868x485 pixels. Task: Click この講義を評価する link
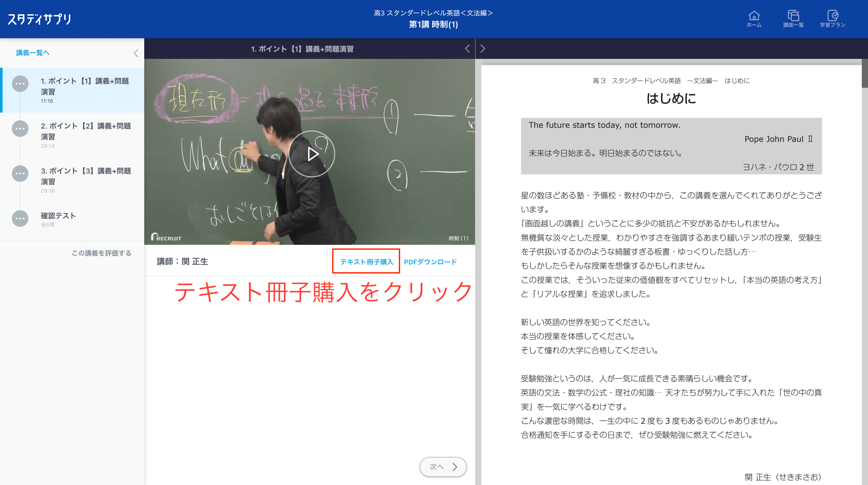coord(101,253)
